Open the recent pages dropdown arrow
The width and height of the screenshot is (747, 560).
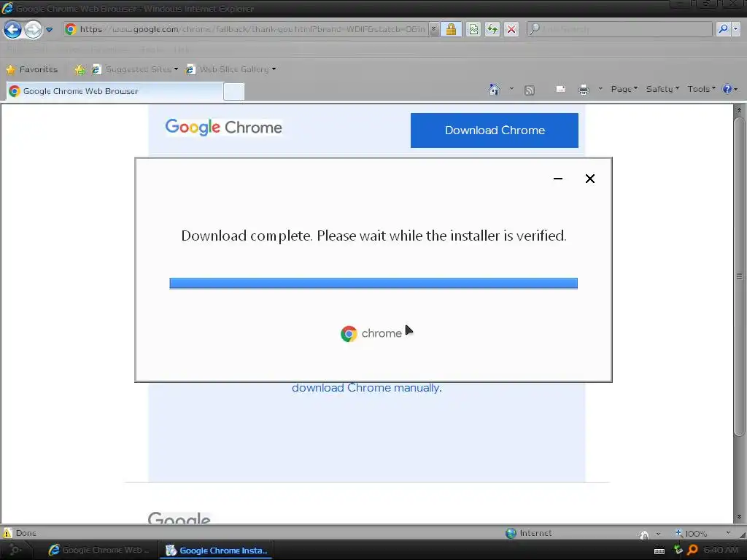pyautogui.click(x=49, y=29)
